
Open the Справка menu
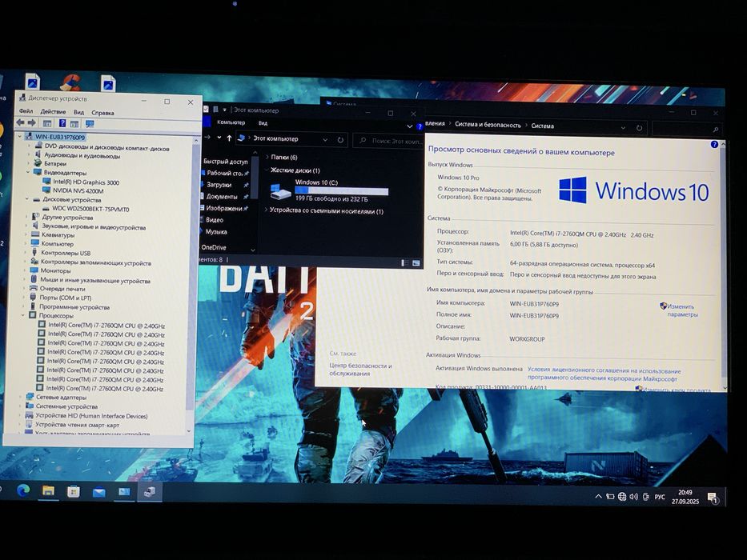(102, 113)
